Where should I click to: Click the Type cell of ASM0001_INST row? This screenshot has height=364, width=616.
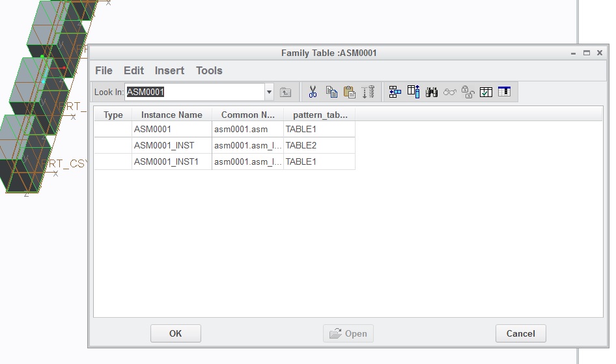coord(113,145)
